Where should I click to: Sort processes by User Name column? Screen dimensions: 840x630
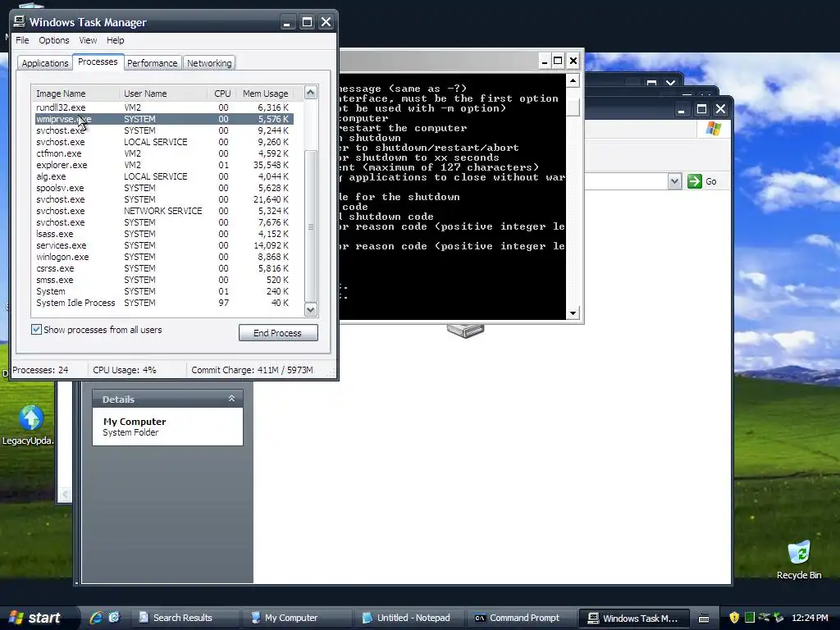tap(163, 94)
